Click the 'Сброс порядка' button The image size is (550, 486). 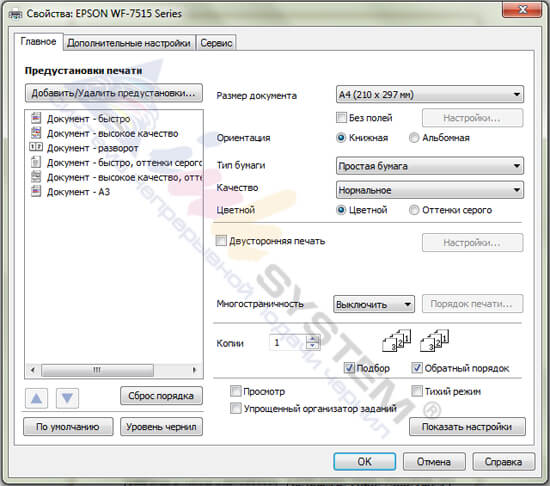[161, 396]
